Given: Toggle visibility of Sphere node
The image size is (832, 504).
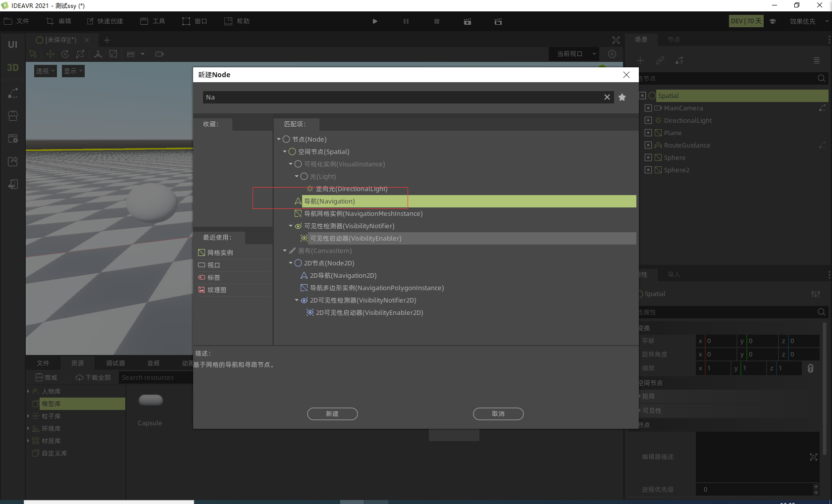Looking at the screenshot, I should click(648, 157).
